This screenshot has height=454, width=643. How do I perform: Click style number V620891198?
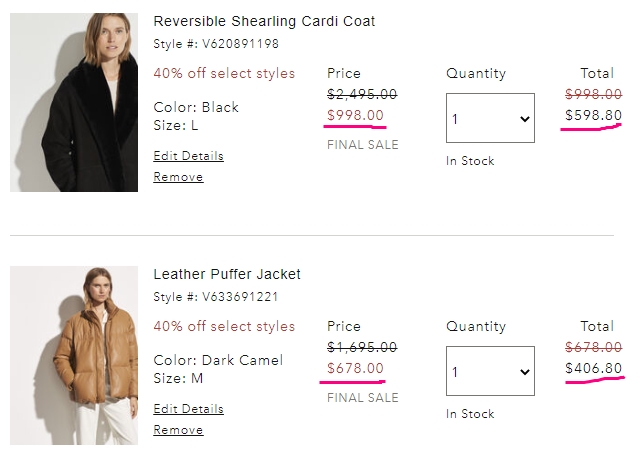pos(240,44)
